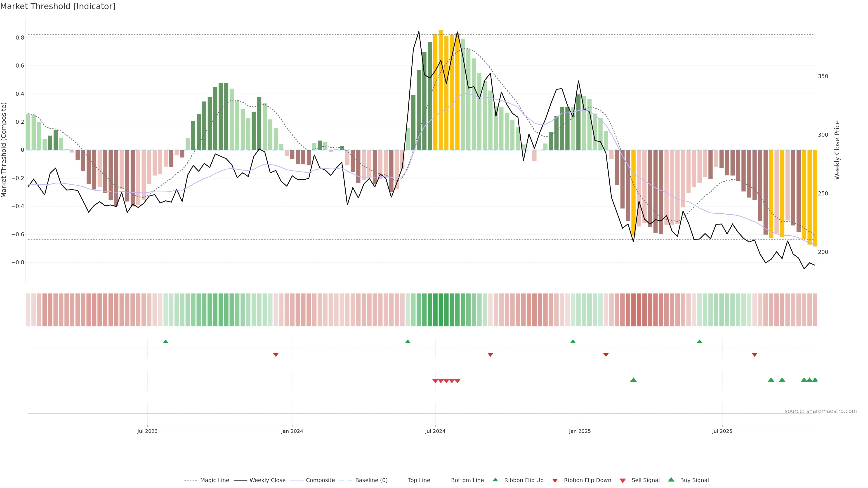Toggle the Magic Line legend entry
The image size is (868, 488).
pyautogui.click(x=214, y=480)
